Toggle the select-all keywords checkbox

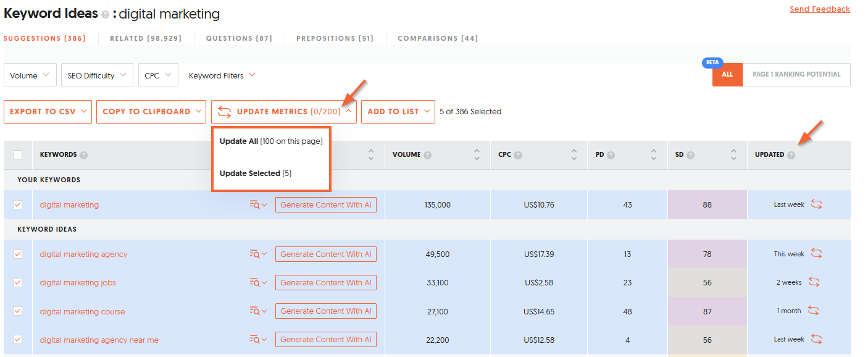pyautogui.click(x=18, y=155)
